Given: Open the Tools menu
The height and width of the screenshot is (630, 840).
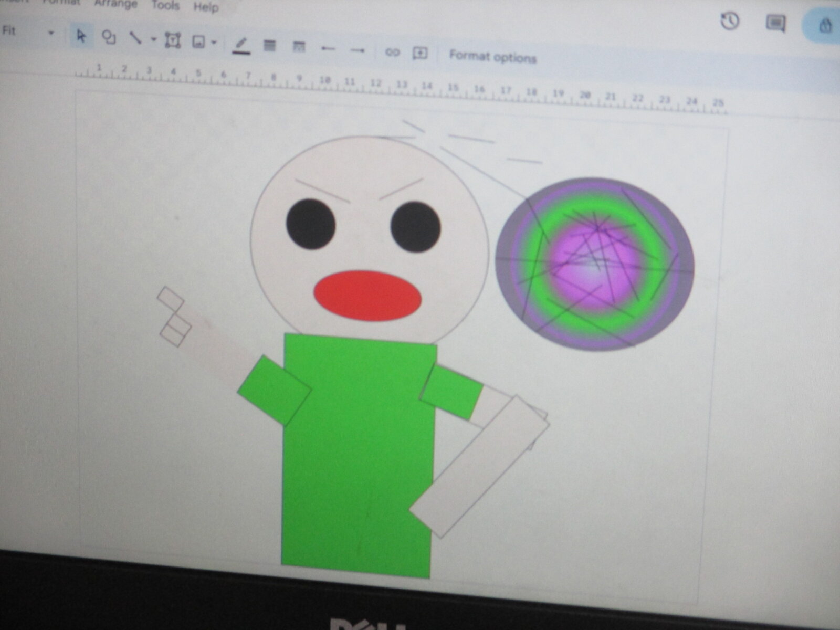Looking at the screenshot, I should [165, 6].
